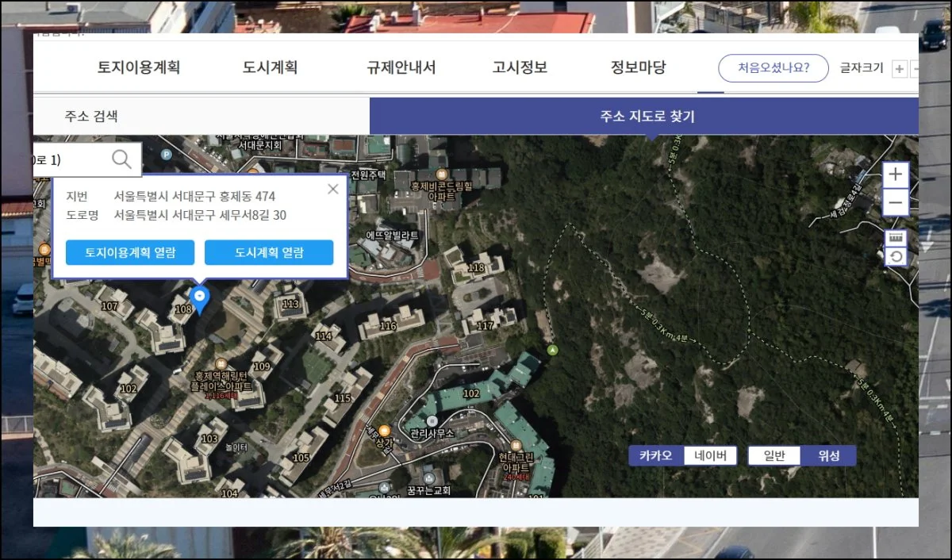
Task: Open the 도시계획 menu
Action: (x=270, y=67)
